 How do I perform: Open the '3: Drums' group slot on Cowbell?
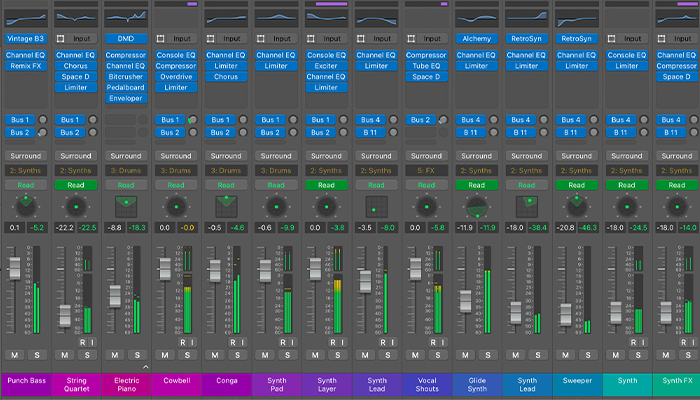176,171
